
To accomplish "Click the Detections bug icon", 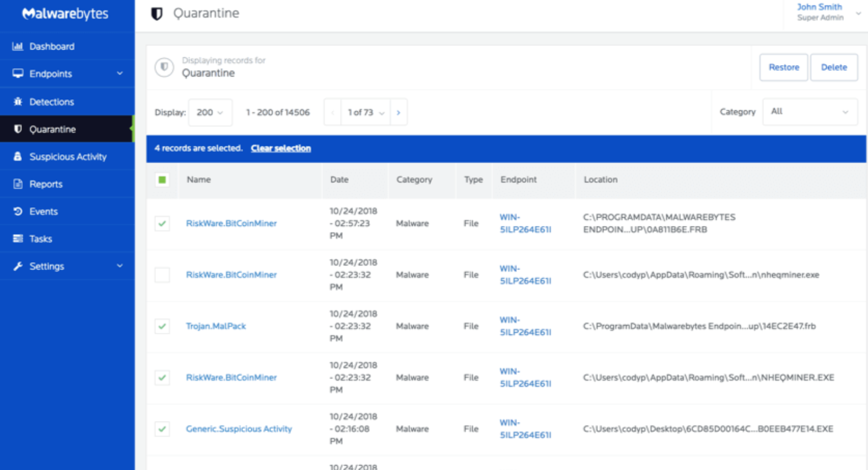I will click(x=18, y=101).
